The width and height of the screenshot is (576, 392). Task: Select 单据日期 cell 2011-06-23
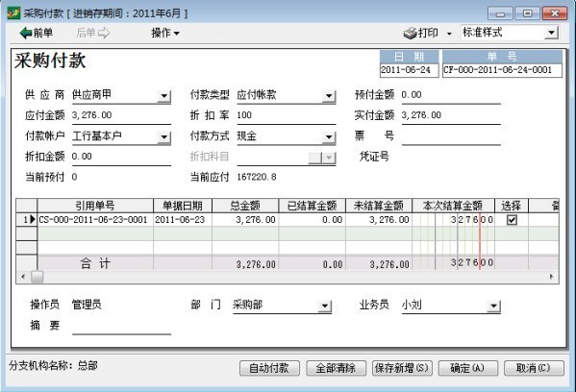click(183, 220)
